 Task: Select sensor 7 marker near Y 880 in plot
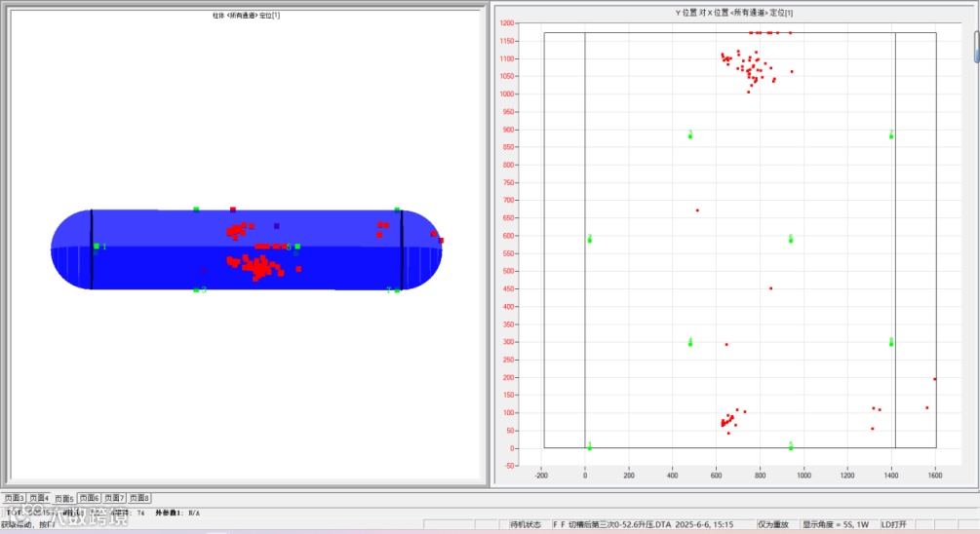(x=891, y=135)
